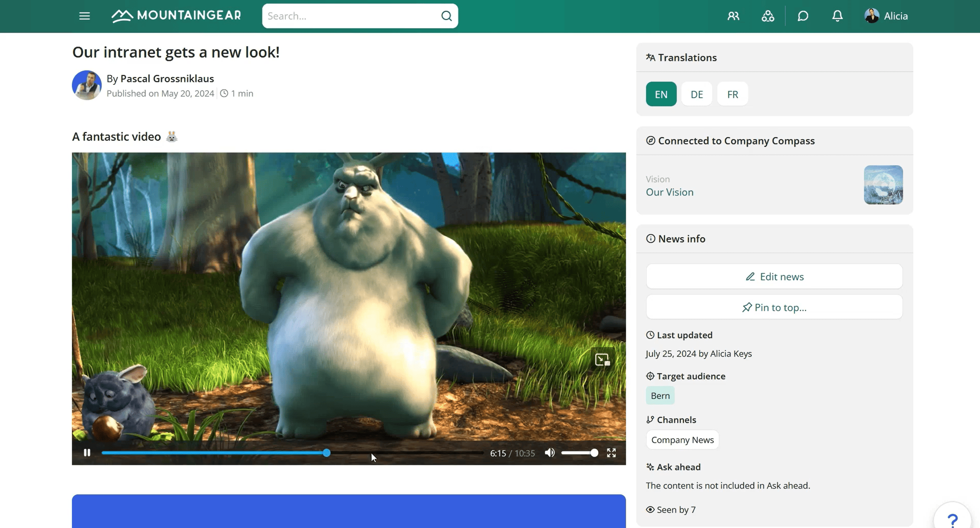Screen dimensions: 980x528
Task: Click the Edit news button
Action: [774, 277]
